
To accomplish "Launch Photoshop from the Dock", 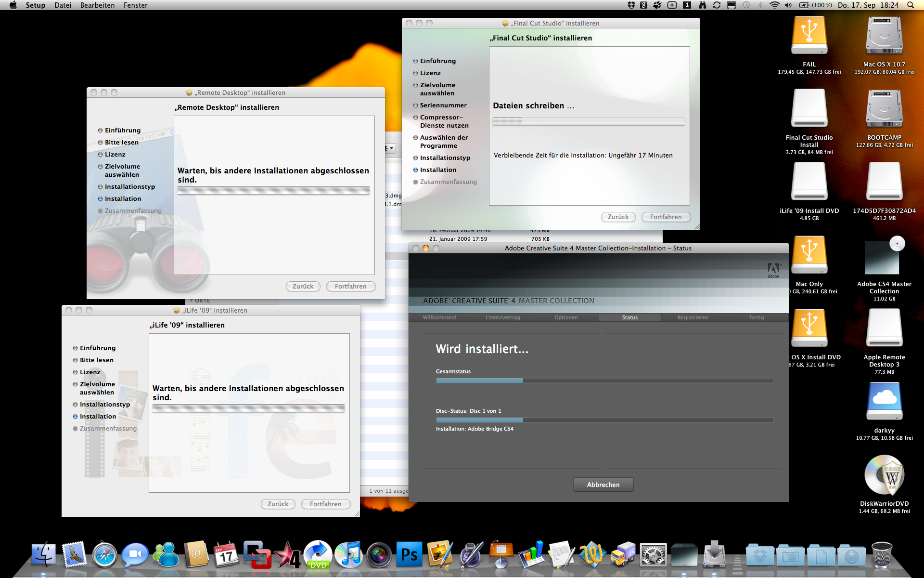I will 410,554.
